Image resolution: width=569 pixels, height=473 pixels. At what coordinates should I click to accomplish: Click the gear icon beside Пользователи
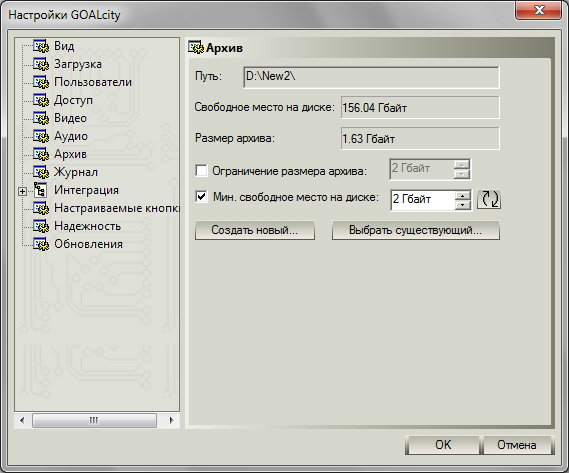[41, 82]
